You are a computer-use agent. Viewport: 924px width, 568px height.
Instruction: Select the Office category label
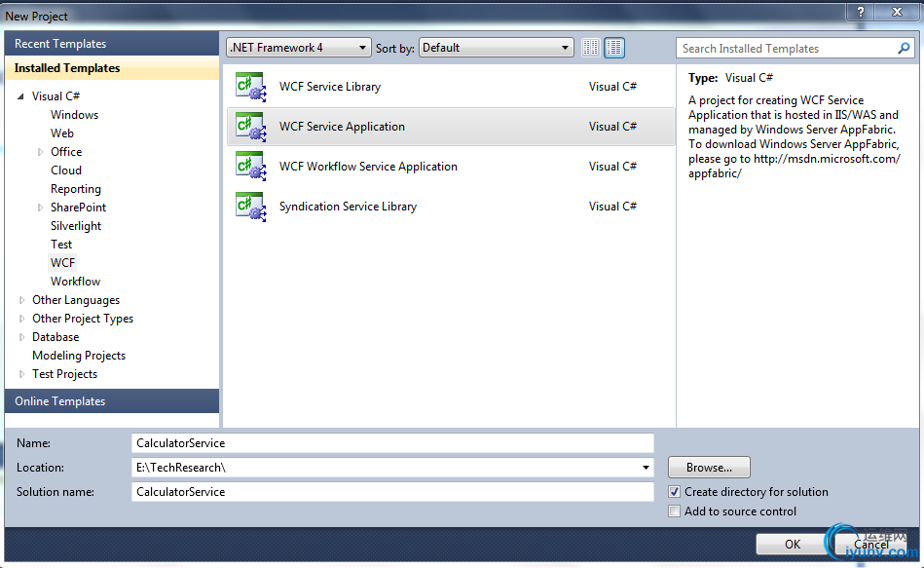coord(66,152)
